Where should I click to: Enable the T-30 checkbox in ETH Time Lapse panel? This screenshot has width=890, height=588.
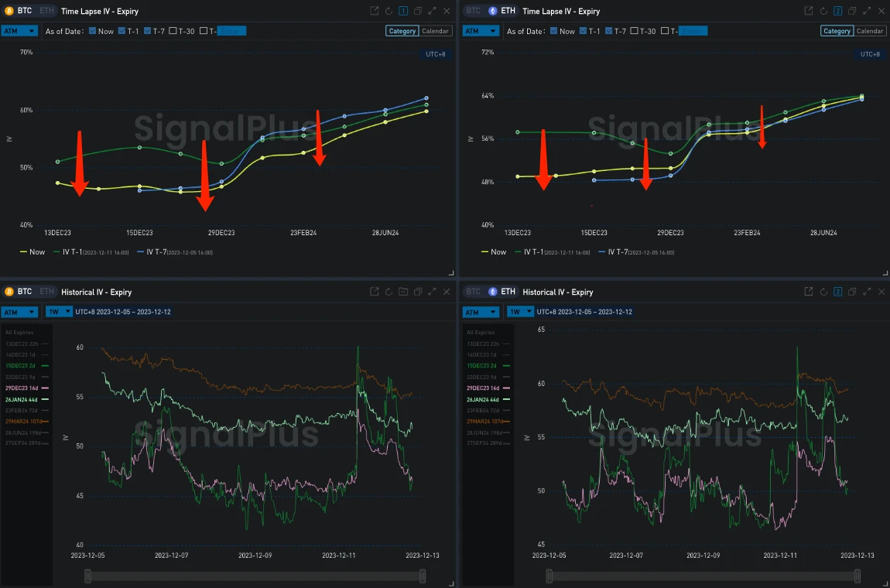coord(634,31)
